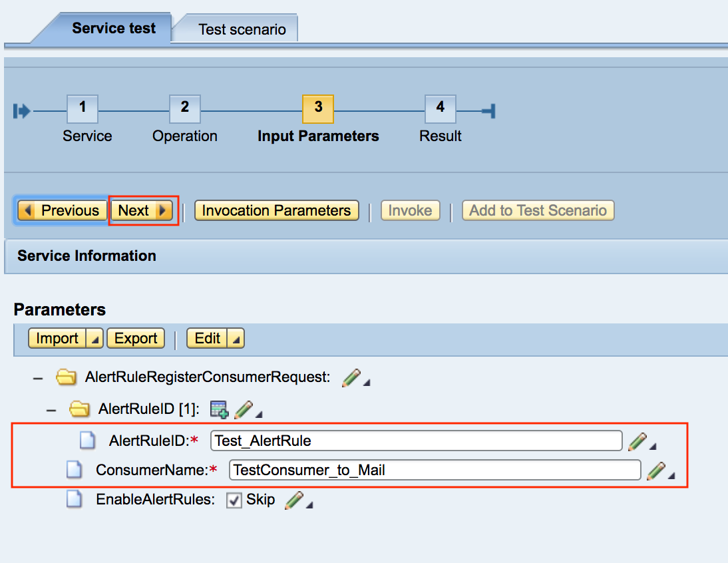Click pencil icon after TestConsumer_to_Mail field
The image size is (728, 563).
click(656, 471)
